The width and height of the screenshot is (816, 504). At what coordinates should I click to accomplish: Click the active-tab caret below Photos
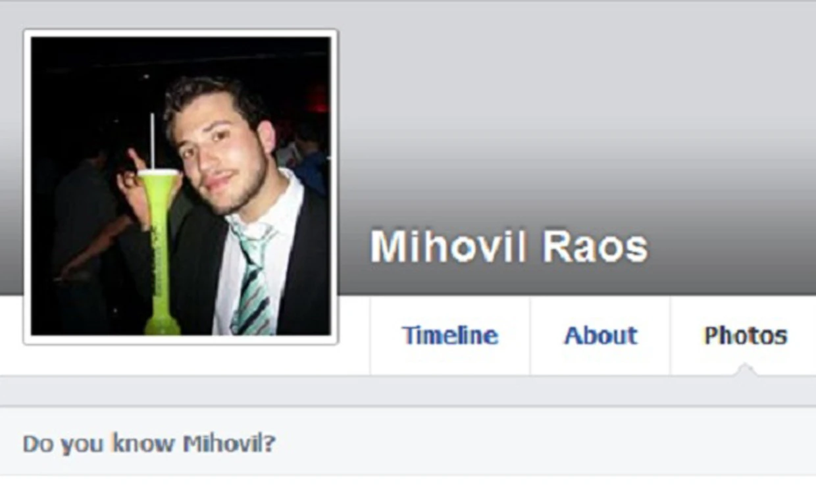(745, 370)
